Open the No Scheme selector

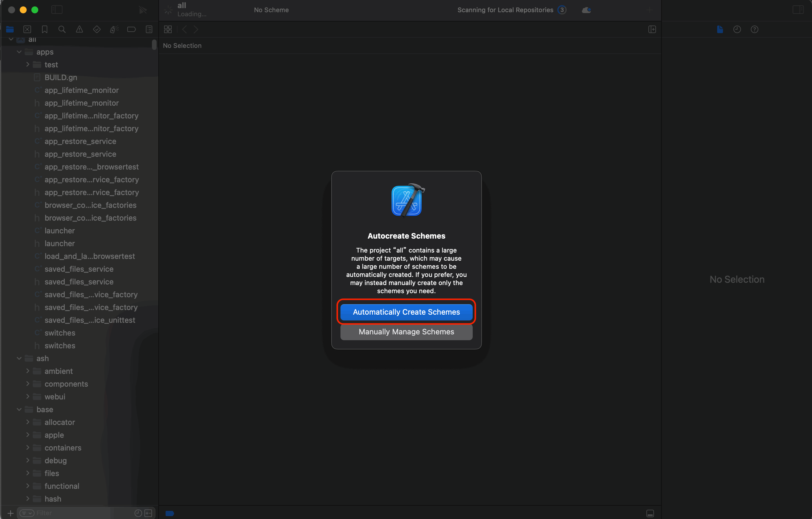click(x=271, y=10)
